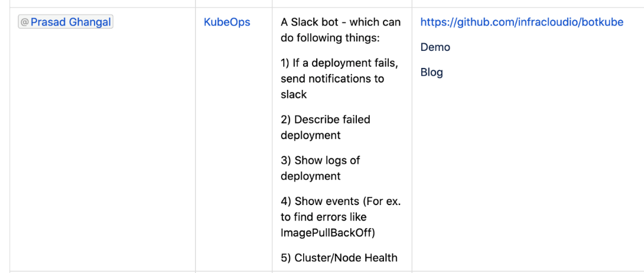Click empty cell area below Prasad Ghangal
644x273 pixels.
(100, 148)
